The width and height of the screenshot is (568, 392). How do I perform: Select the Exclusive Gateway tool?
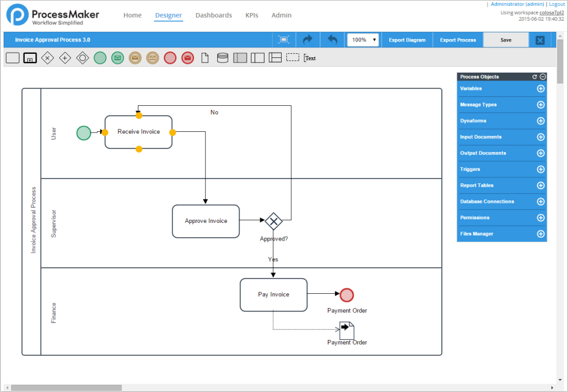(47, 57)
